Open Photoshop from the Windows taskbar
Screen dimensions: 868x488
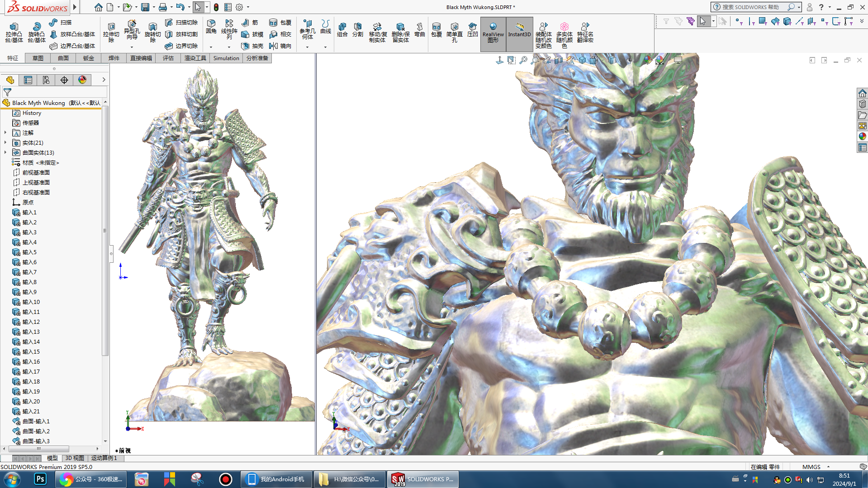[x=40, y=479]
